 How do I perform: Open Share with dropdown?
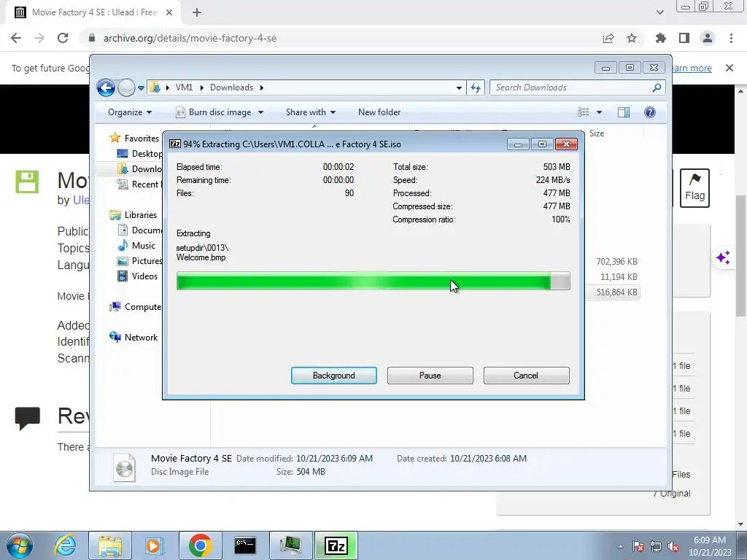[x=311, y=112]
